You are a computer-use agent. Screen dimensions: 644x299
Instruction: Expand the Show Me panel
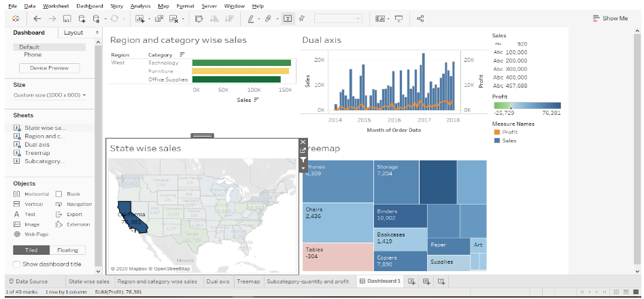pos(610,18)
